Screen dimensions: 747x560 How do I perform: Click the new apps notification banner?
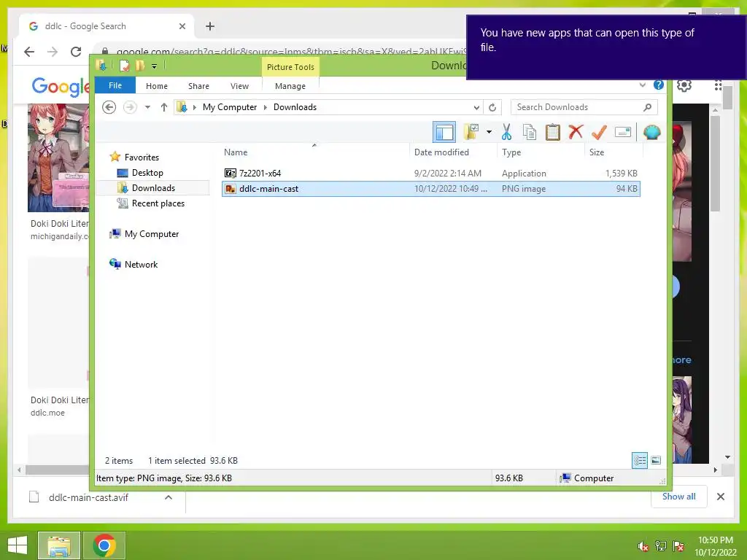click(606, 47)
